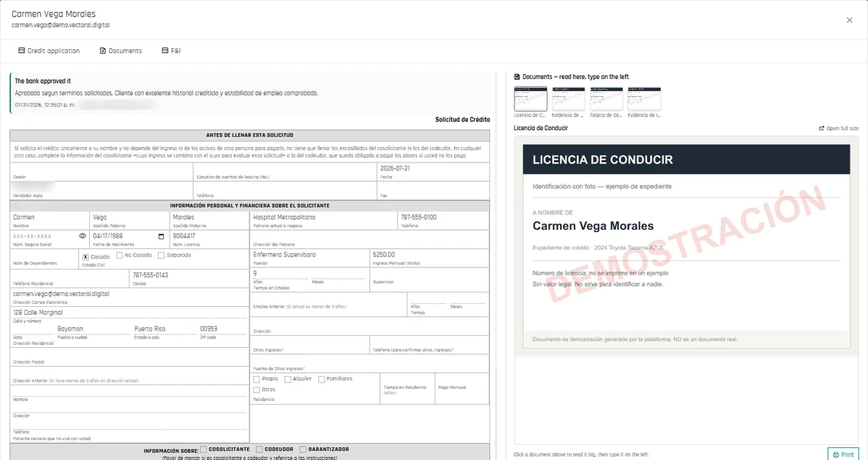868x460 pixels.
Task: Edit the Núm. Licencia field 9004417
Action: click(x=208, y=236)
